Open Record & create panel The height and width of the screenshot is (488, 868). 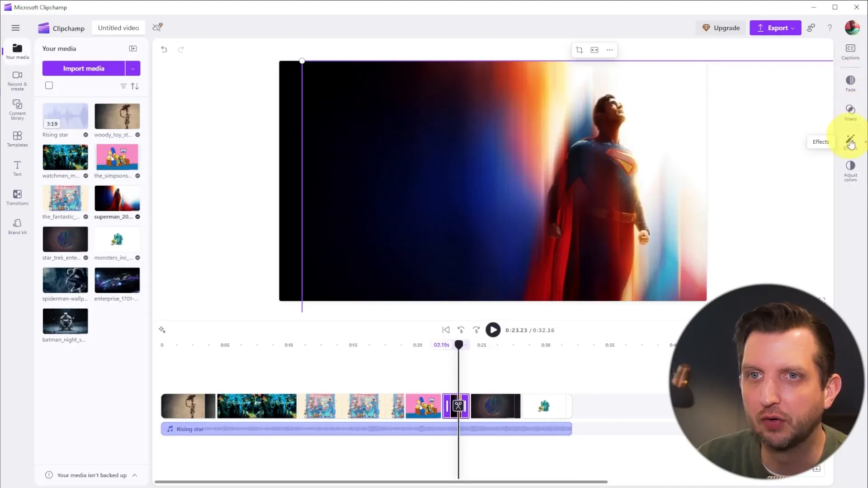pos(17,81)
